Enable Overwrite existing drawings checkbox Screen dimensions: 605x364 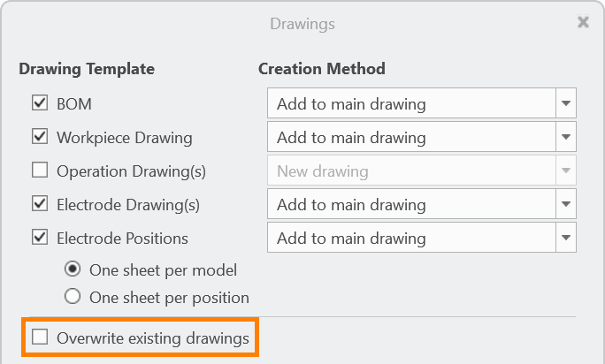(40, 337)
